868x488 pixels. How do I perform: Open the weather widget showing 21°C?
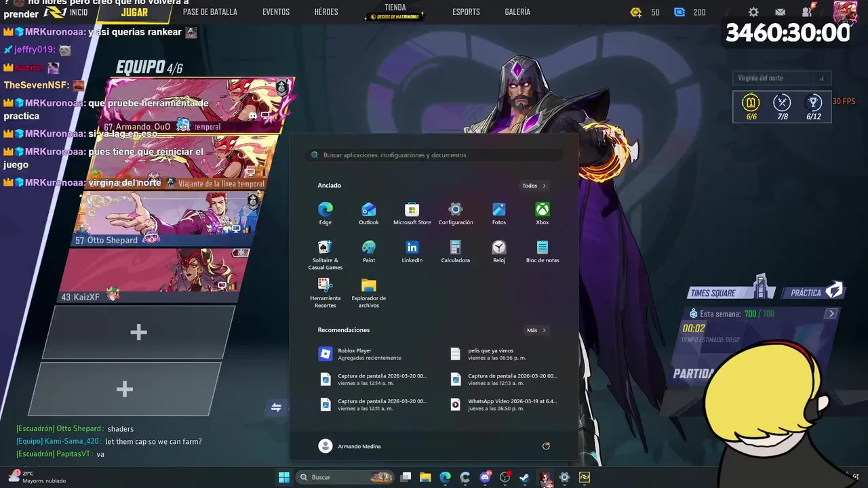coord(37,477)
